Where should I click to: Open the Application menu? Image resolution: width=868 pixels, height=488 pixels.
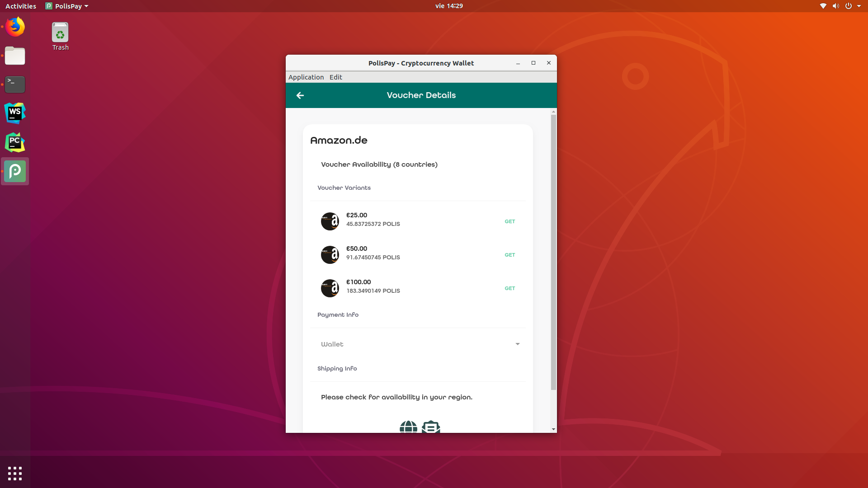coord(306,77)
